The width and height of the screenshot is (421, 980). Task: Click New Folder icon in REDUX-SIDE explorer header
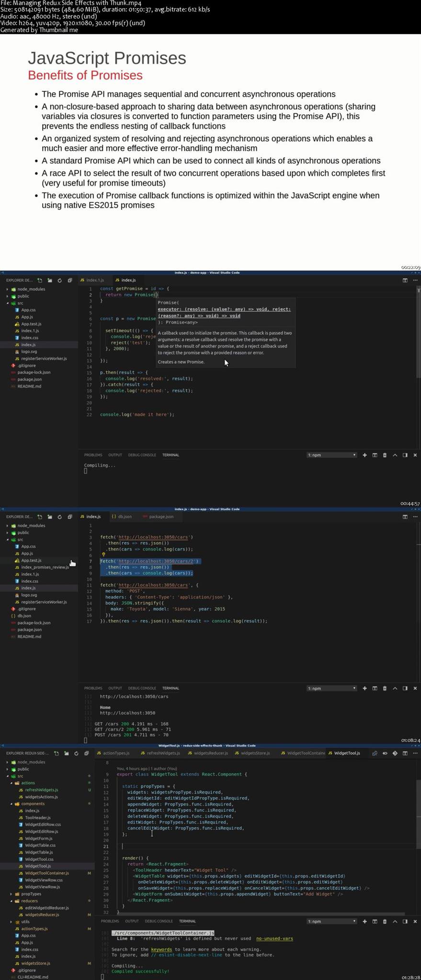66,753
